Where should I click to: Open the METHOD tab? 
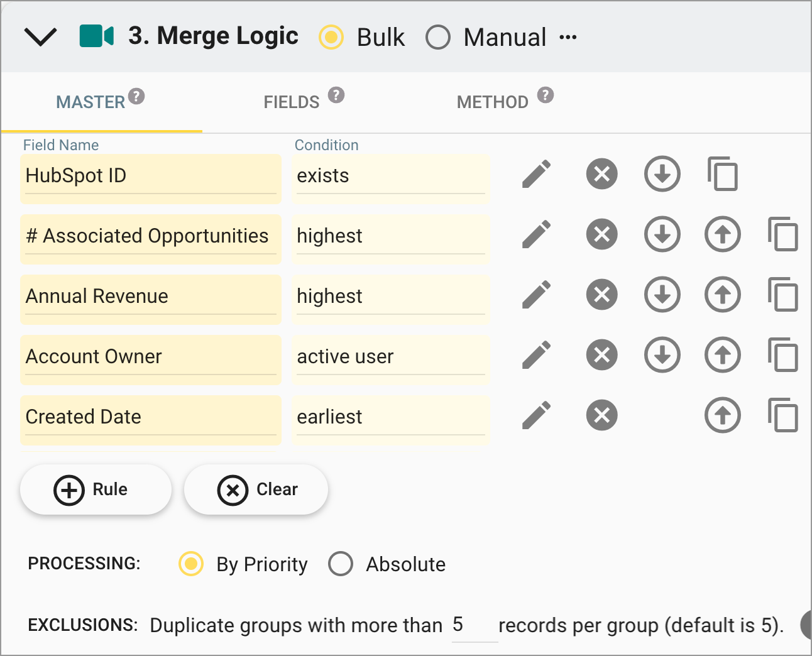point(492,102)
